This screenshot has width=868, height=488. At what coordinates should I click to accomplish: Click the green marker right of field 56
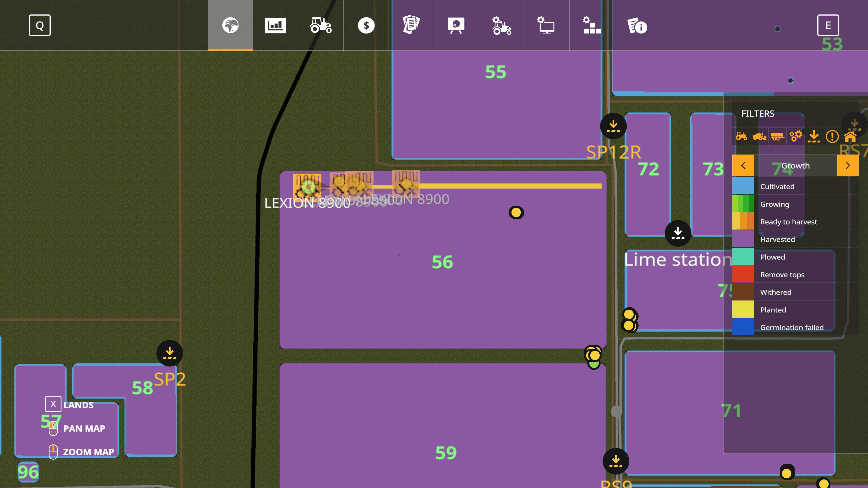594,364
